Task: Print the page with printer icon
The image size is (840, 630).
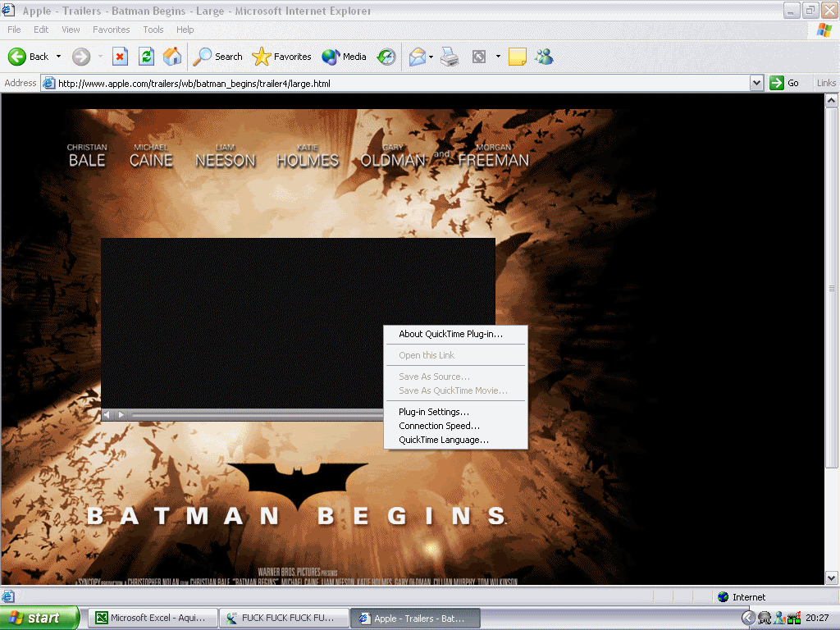Action: [450, 57]
